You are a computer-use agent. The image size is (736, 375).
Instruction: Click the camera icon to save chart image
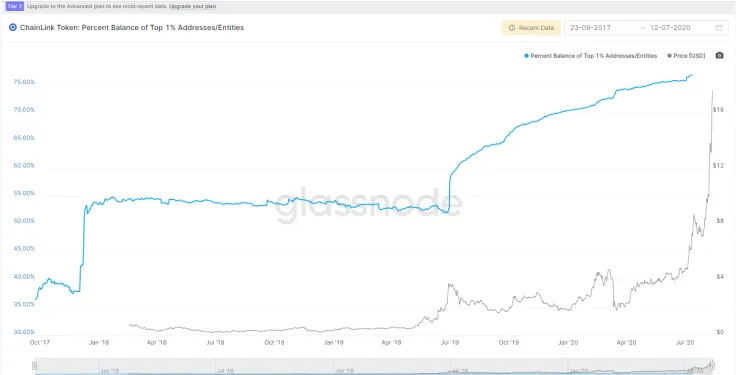pyautogui.click(x=719, y=55)
